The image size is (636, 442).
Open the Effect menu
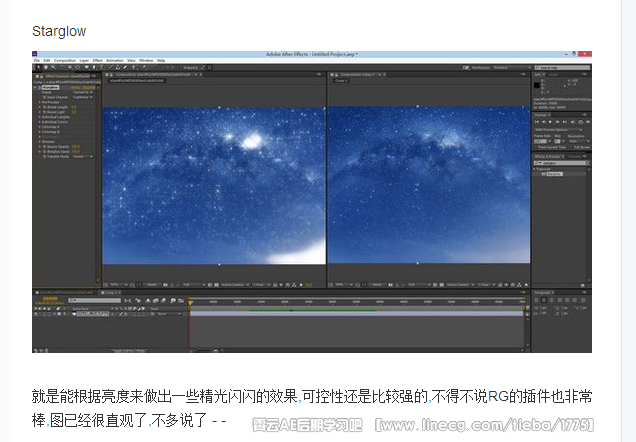tap(97, 60)
